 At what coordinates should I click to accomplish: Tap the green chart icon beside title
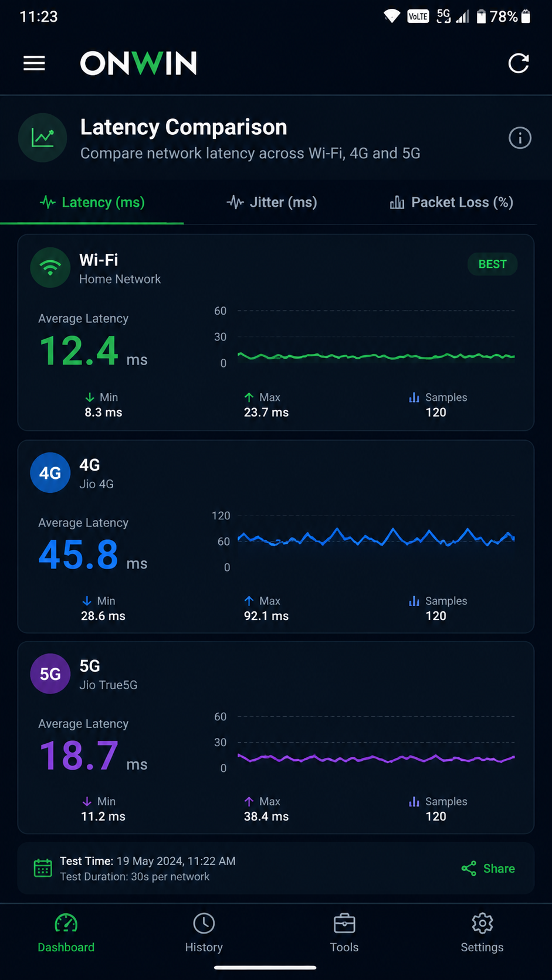tap(43, 138)
